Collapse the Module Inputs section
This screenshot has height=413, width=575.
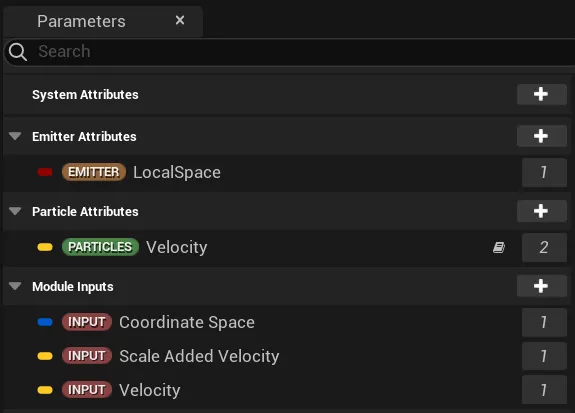pos(15,286)
